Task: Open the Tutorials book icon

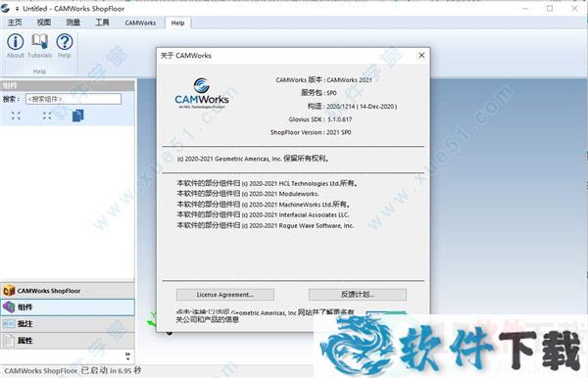Action: coord(40,41)
